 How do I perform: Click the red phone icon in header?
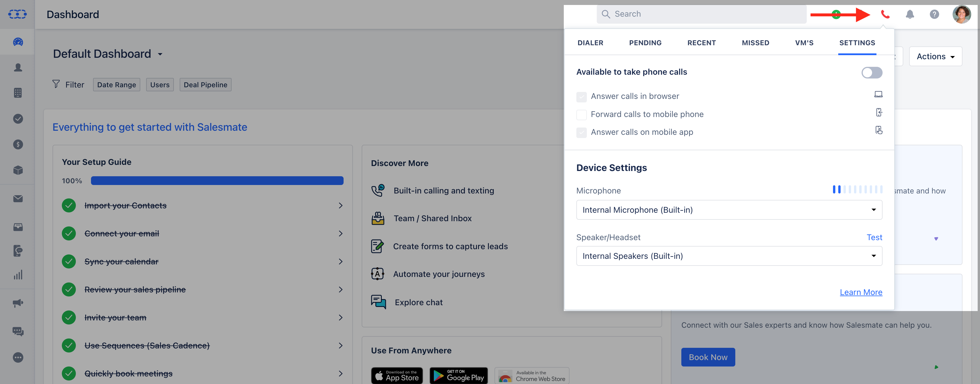click(885, 15)
